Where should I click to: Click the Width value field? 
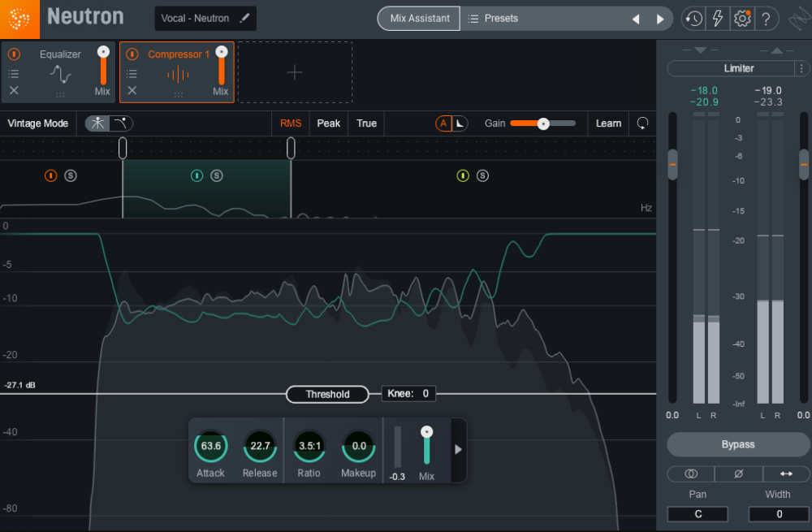coord(779,514)
